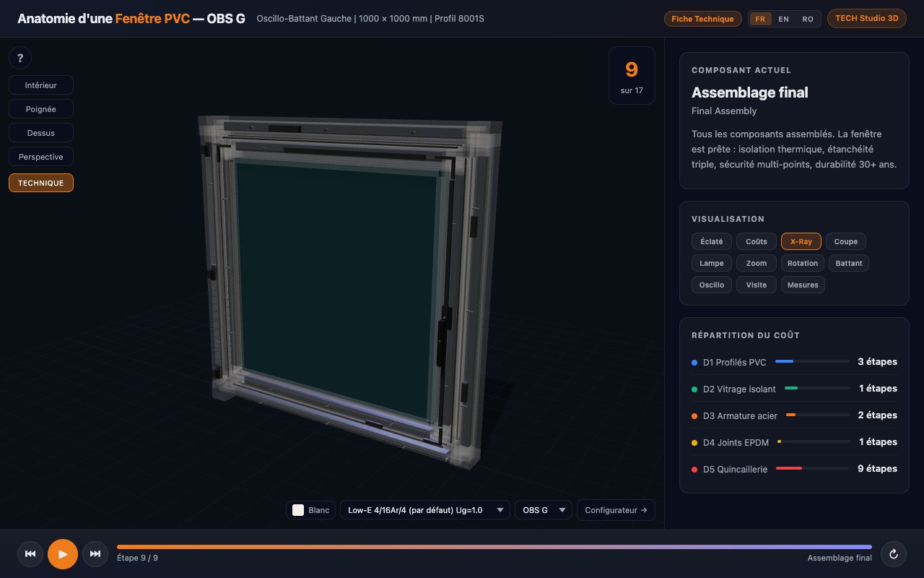Image resolution: width=924 pixels, height=578 pixels.
Task: Switch to the Poignée camera view
Action: (41, 109)
